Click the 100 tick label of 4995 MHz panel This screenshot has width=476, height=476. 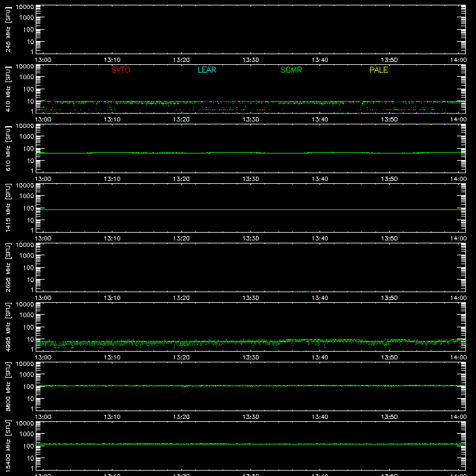coord(29,327)
